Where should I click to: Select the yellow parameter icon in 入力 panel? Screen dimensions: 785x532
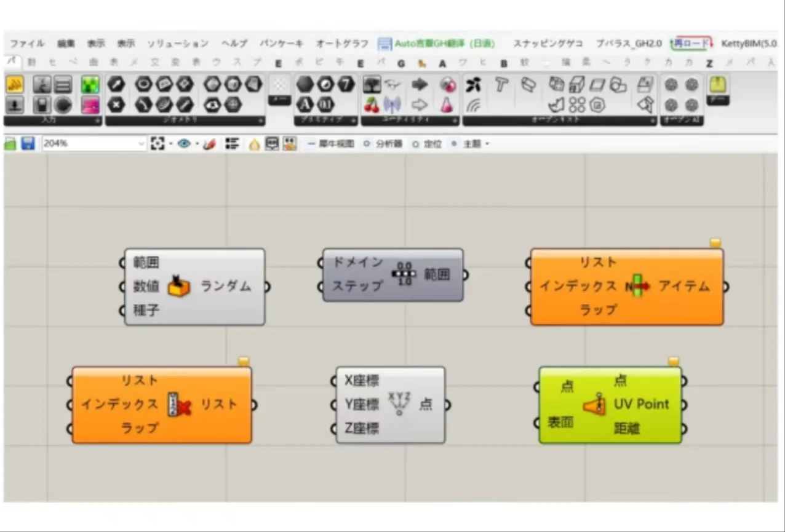pos(15,84)
